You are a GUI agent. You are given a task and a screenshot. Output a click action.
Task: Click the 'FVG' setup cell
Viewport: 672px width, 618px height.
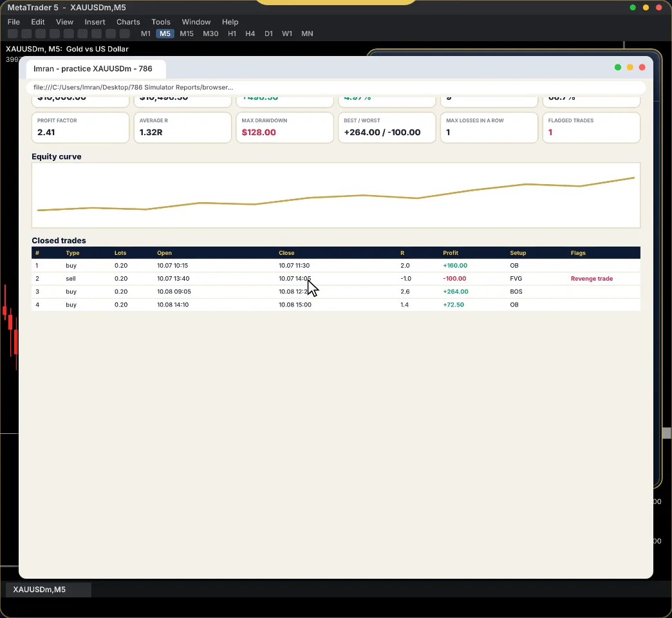pos(516,279)
